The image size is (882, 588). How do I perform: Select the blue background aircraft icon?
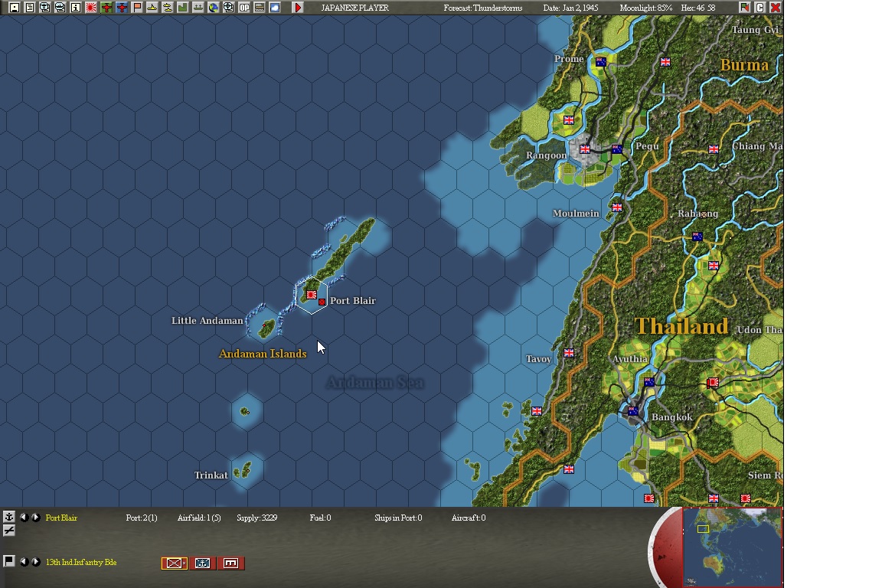122,8
